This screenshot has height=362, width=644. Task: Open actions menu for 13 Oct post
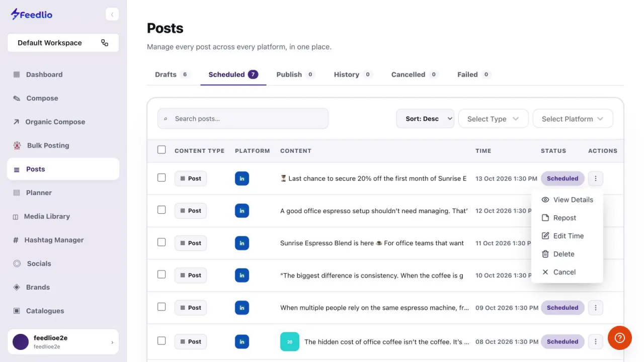[x=596, y=178]
